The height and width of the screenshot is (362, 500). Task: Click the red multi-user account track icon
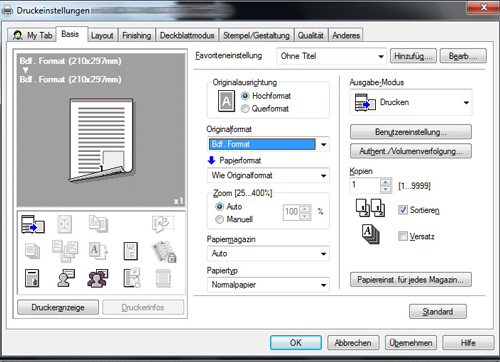98,278
